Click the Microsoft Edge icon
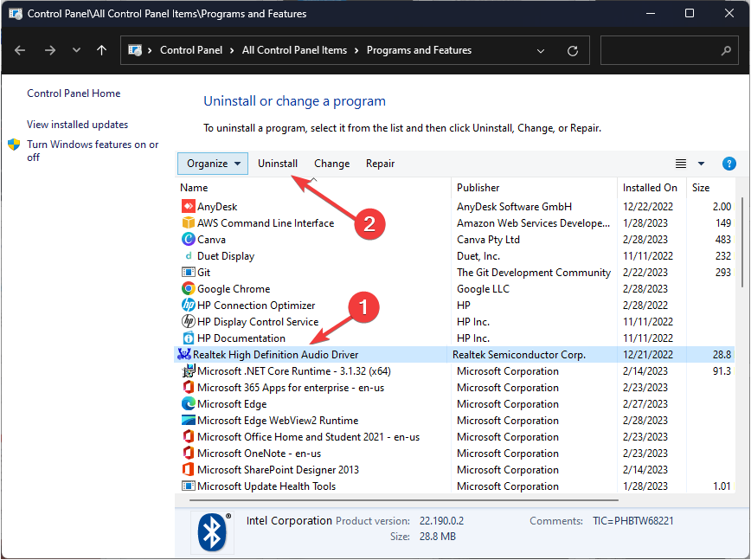 coord(189,403)
